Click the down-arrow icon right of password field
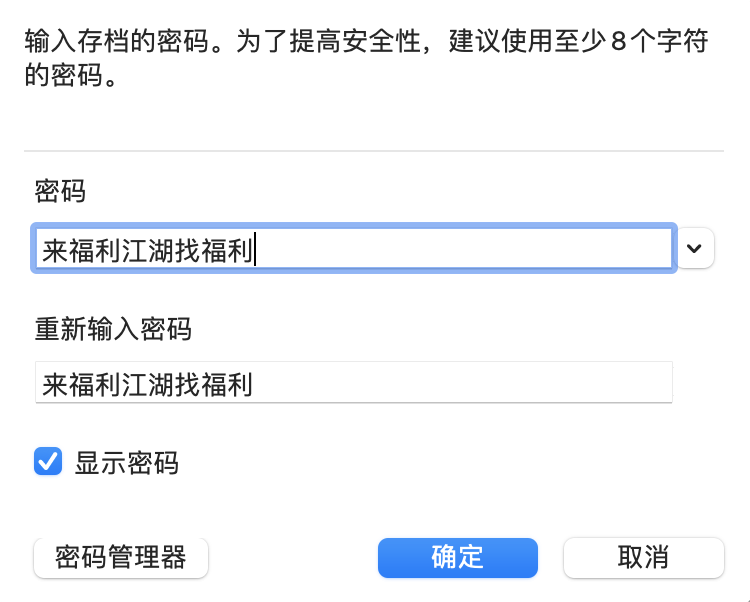The width and height of the screenshot is (750, 602). 696,248
